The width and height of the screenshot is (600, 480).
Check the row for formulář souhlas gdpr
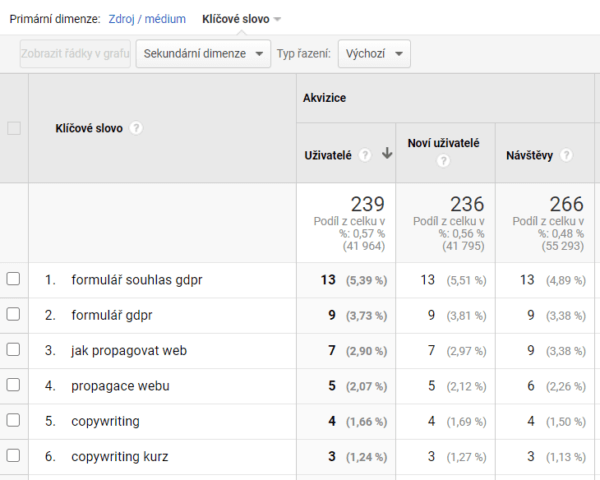point(14,280)
